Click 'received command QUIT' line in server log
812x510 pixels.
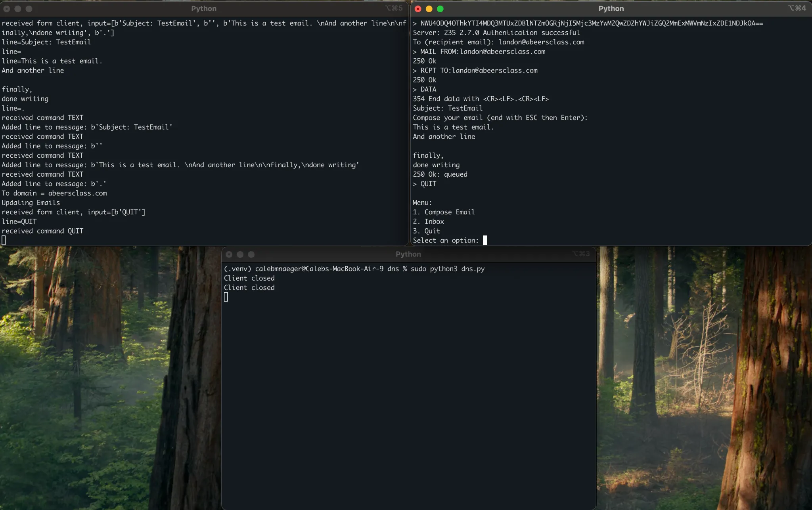point(42,231)
